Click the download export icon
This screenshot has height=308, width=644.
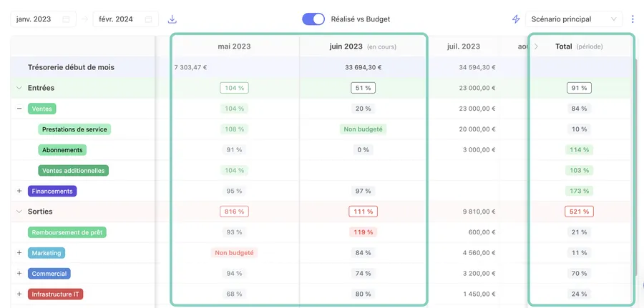pyautogui.click(x=172, y=19)
